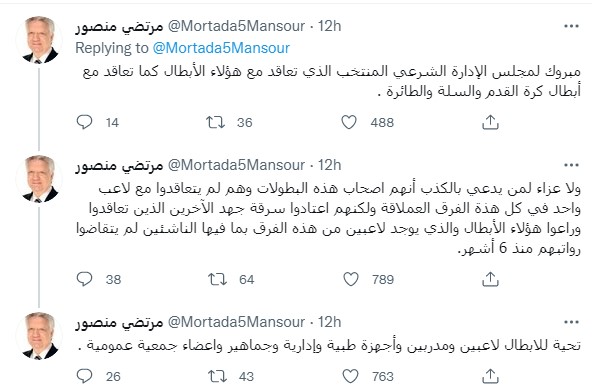Open @Mortada5Mansour link in Replying to
592x392 pixels.
221,48
